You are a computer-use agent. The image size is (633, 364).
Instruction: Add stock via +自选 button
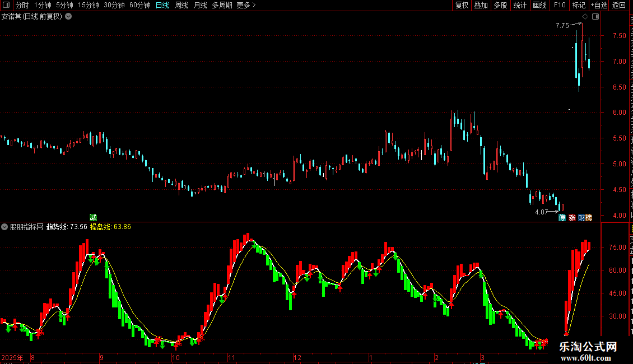click(599, 5)
